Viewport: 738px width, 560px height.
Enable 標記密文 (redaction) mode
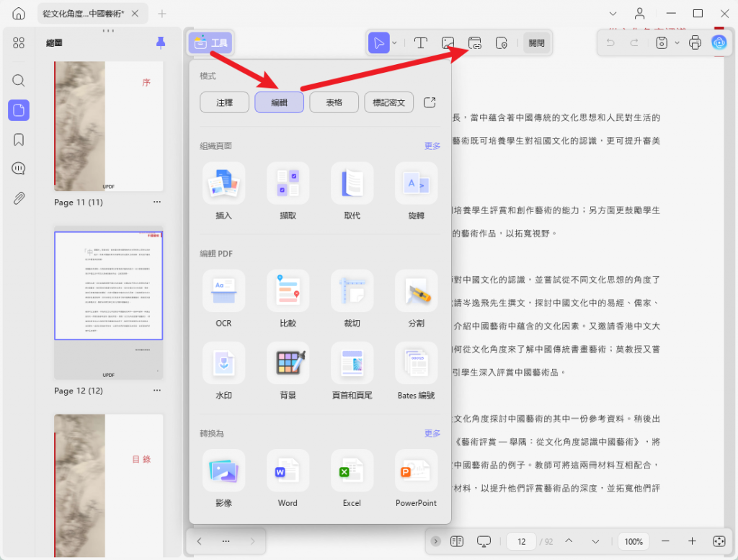390,102
